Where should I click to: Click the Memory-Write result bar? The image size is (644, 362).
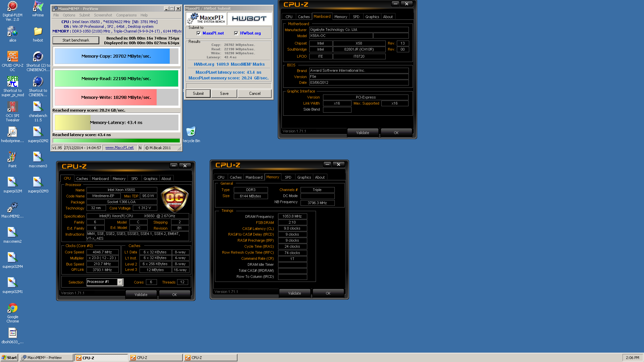pos(116,98)
